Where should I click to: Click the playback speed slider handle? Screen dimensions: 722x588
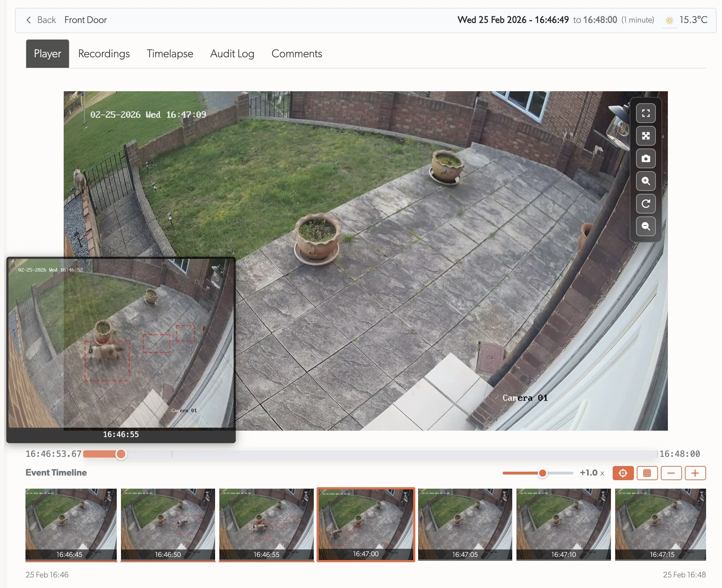pos(542,473)
